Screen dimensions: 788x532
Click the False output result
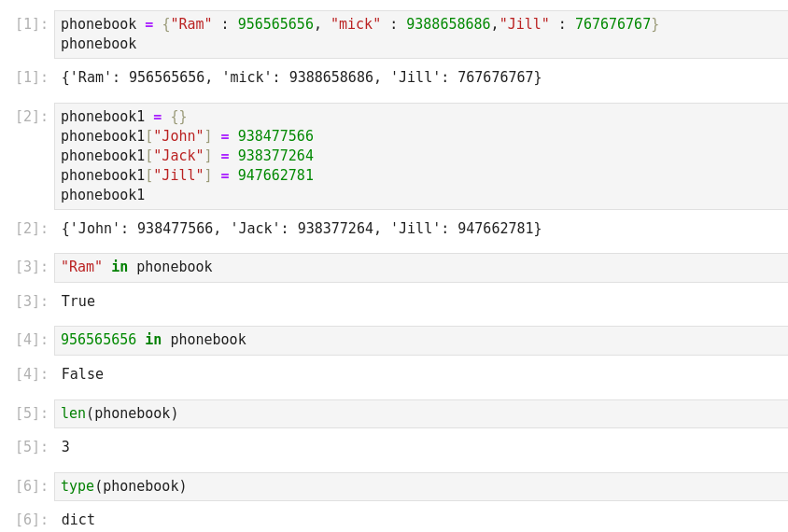[82, 374]
